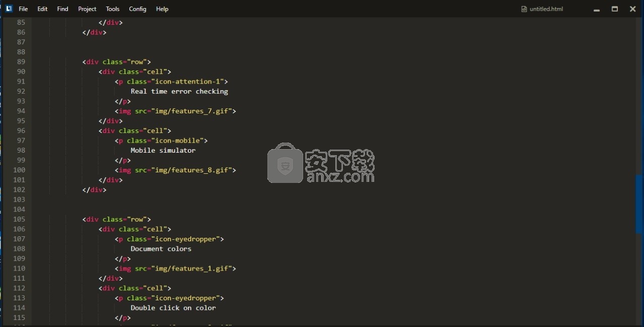Minimize the editor window
Viewport: 644px width, 327px height.
click(x=597, y=9)
